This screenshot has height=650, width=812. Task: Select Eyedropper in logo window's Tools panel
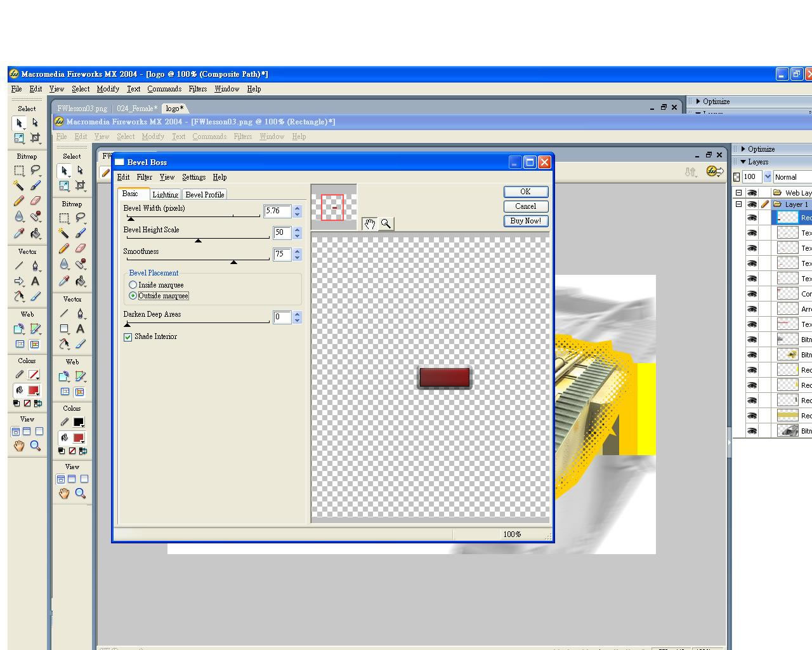pyautogui.click(x=19, y=233)
